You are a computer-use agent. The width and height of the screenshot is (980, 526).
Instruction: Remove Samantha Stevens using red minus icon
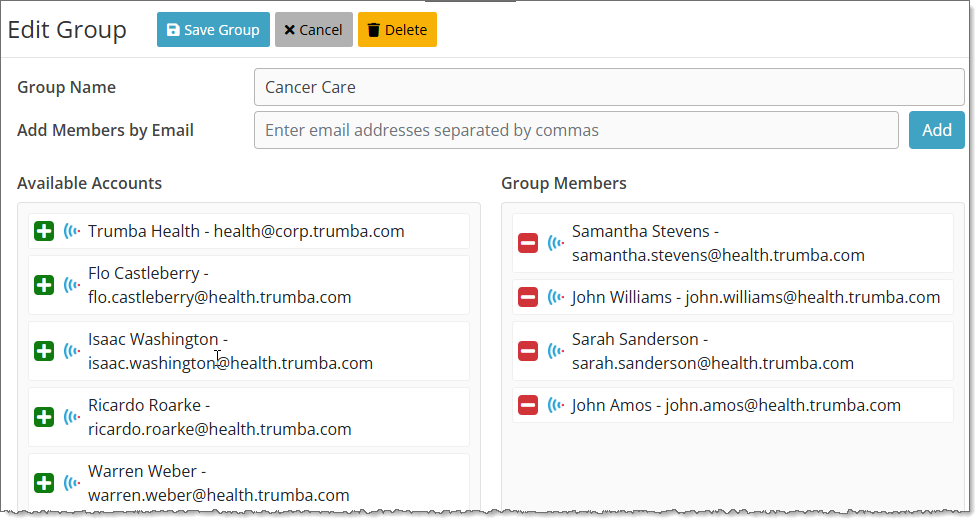(528, 243)
